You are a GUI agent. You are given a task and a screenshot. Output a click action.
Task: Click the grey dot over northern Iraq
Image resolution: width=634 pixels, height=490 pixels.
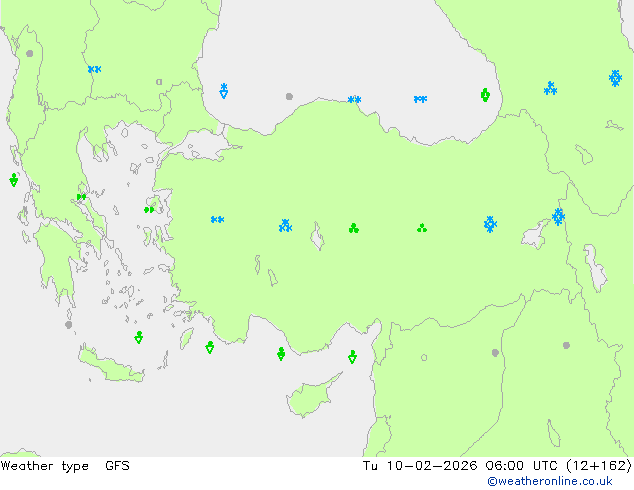[x=566, y=345]
